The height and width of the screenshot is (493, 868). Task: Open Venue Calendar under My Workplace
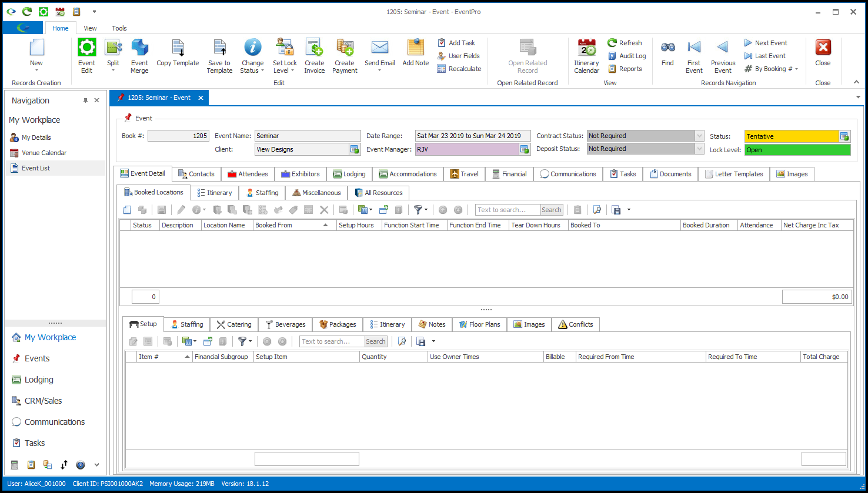click(x=44, y=153)
